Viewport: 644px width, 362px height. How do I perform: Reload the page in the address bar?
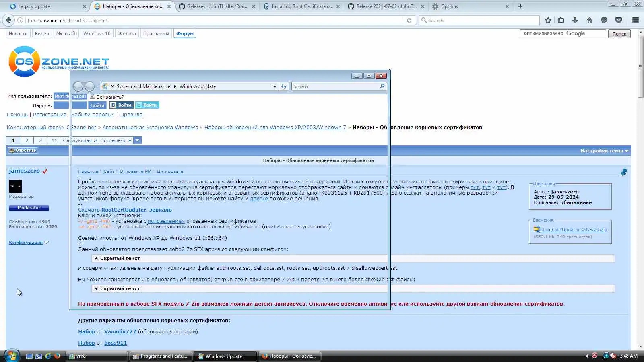(409, 20)
